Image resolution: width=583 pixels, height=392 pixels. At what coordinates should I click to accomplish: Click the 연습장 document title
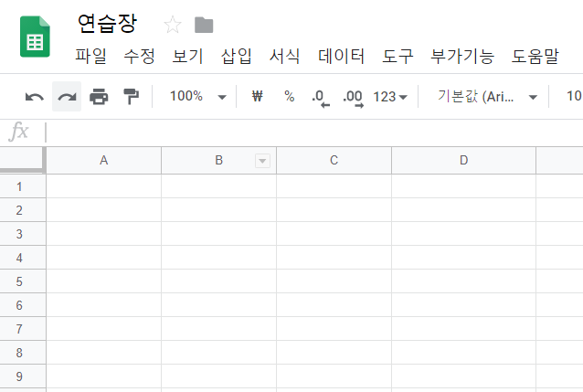pyautogui.click(x=107, y=24)
